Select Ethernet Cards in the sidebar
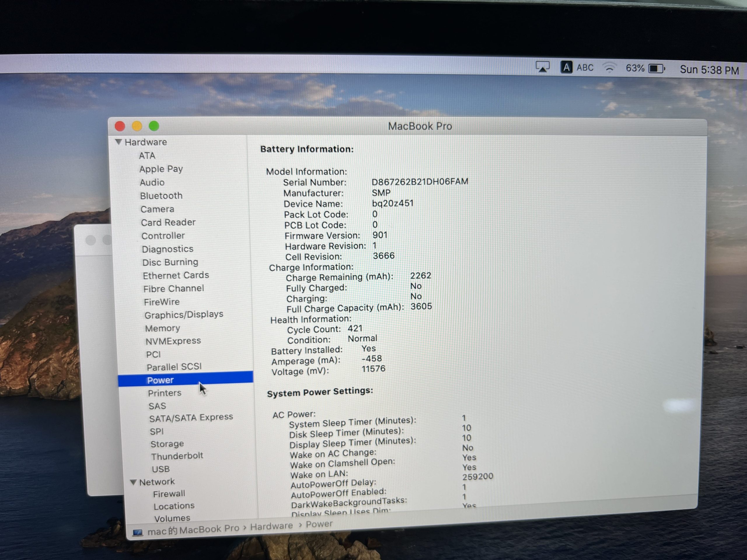Screen dimensions: 747x560 176,275
